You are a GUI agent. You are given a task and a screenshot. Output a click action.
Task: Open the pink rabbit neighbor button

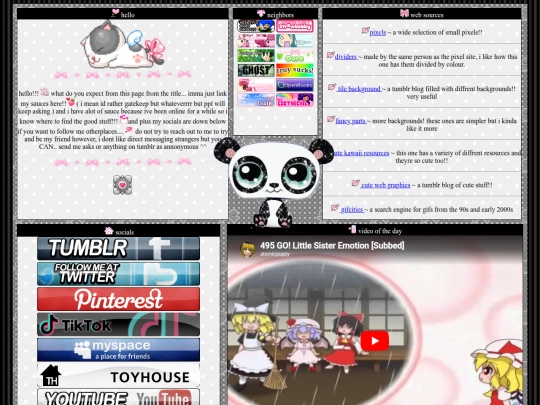coord(256,41)
